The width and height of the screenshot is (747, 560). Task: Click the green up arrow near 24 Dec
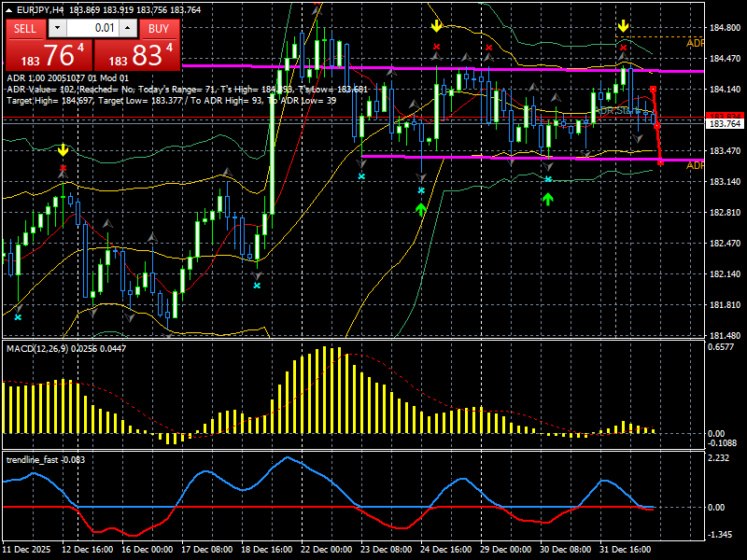pyautogui.click(x=421, y=209)
